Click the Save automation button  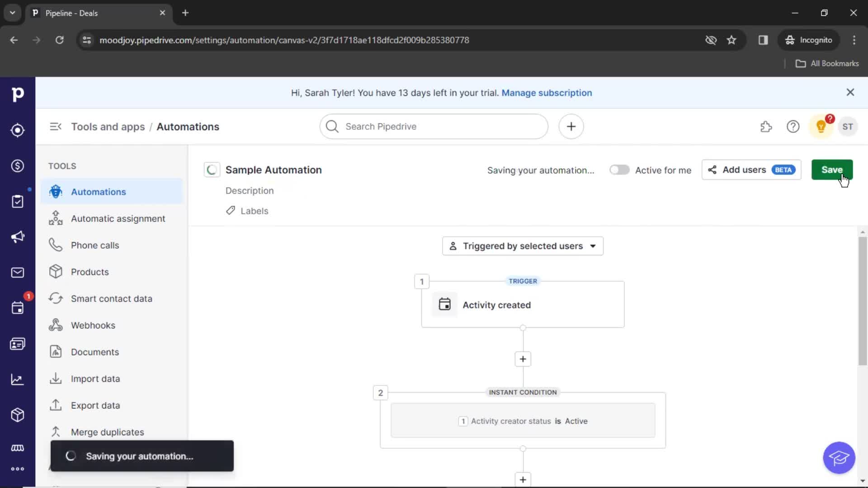pyautogui.click(x=832, y=169)
